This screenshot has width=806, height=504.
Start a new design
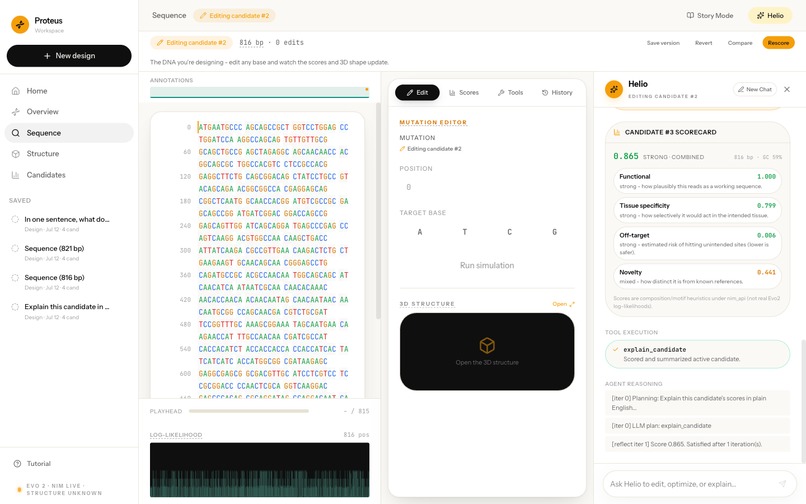[69, 56]
